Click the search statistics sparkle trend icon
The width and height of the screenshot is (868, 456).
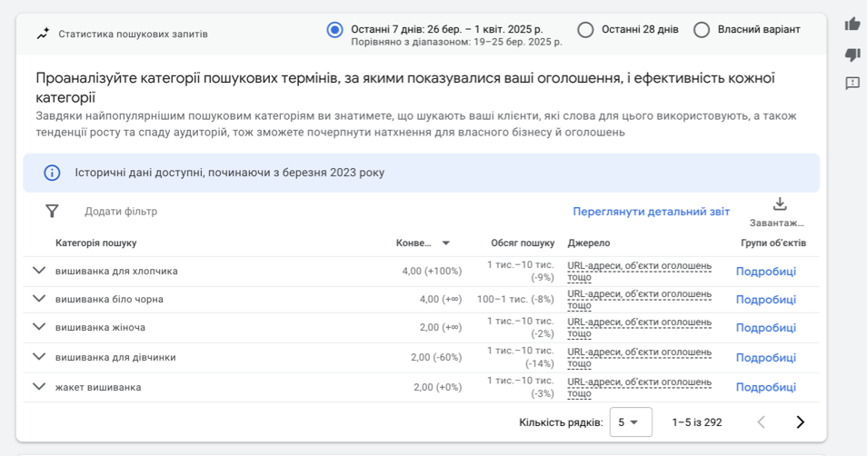pos(44,34)
